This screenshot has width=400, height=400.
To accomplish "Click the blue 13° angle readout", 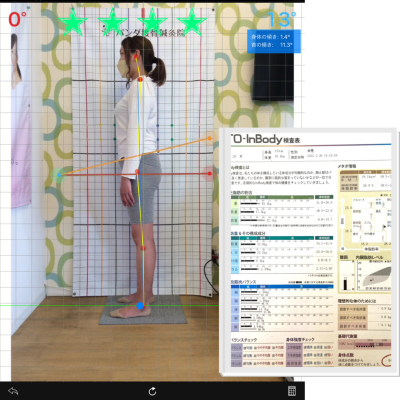I will (x=282, y=20).
